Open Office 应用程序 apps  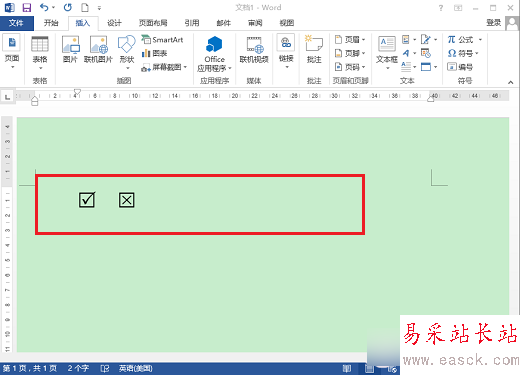(x=214, y=53)
